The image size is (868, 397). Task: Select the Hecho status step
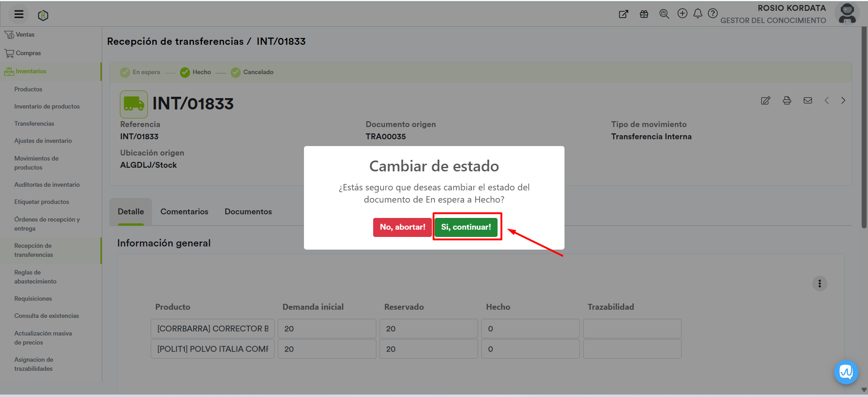pos(195,72)
